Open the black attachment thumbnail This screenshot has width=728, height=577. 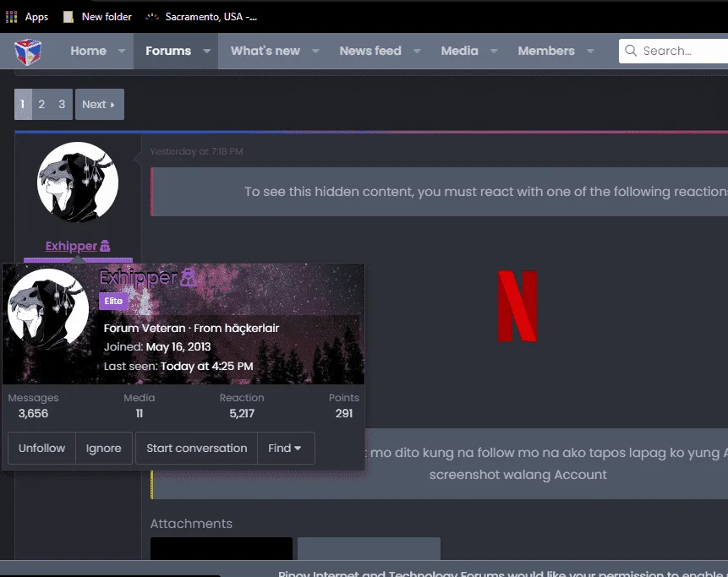222,549
